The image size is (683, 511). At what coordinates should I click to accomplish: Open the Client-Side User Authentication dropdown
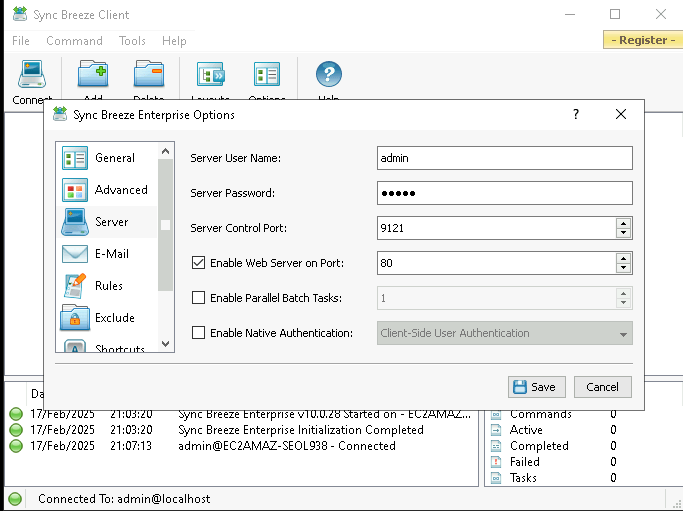coord(505,333)
